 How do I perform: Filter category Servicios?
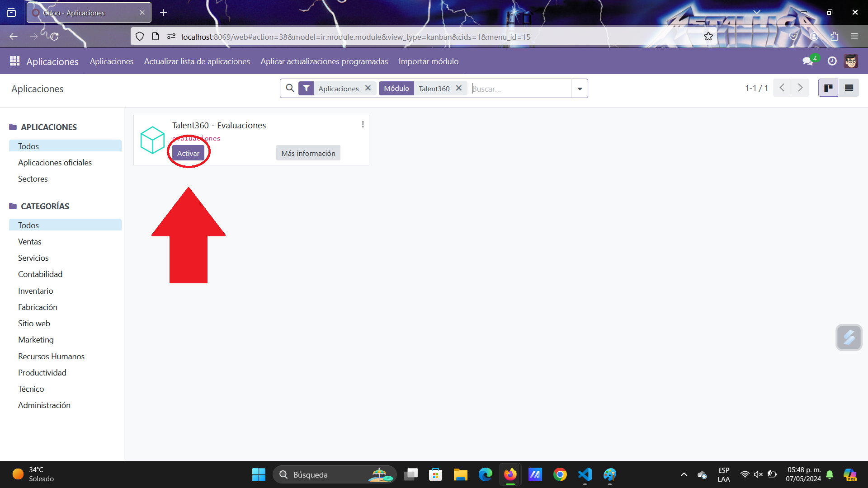(x=65, y=258)
